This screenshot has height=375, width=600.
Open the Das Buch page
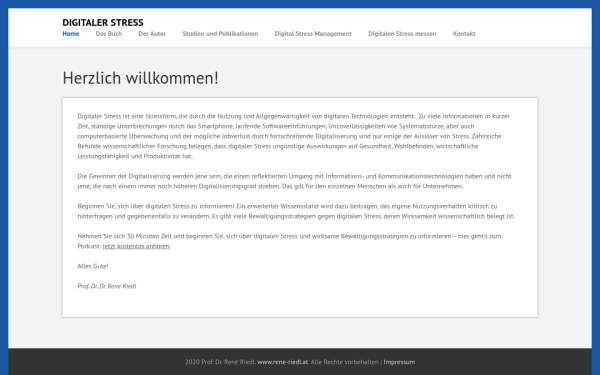109,34
